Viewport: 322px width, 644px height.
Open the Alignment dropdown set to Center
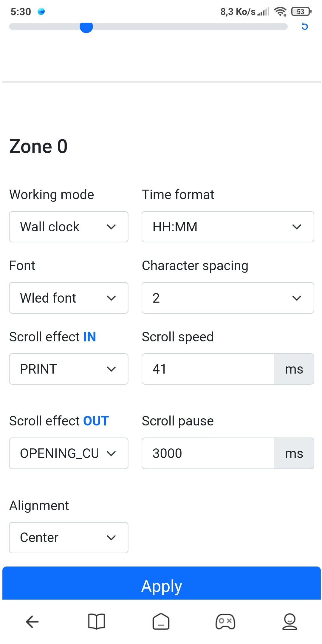(69, 538)
